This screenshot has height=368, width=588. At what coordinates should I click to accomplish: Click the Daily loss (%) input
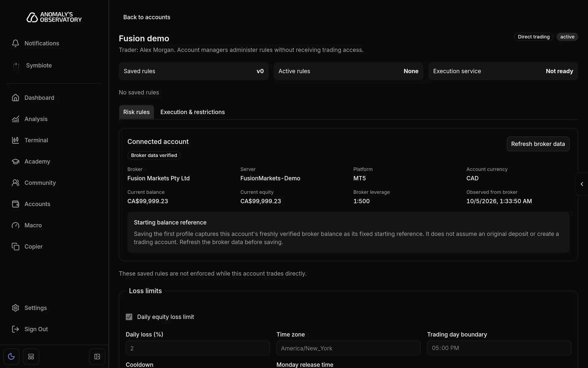(x=198, y=348)
